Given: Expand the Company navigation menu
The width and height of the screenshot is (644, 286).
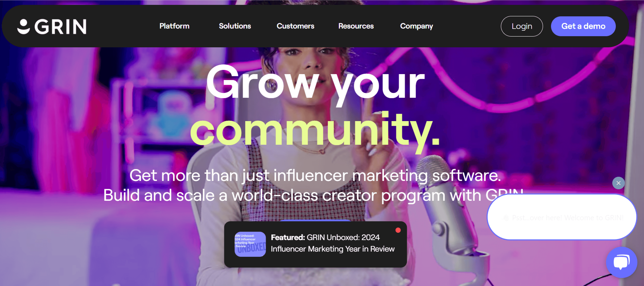Looking at the screenshot, I should (x=416, y=26).
